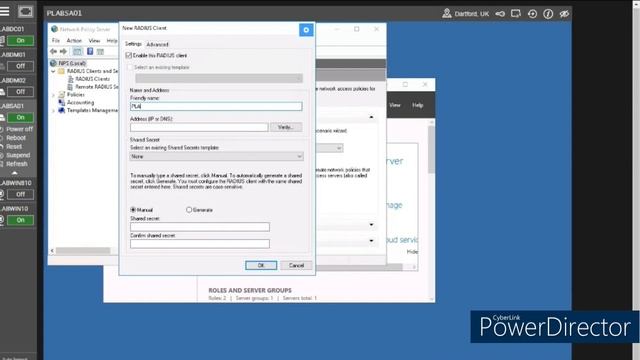Open the hamburger menu in lab sidebar
This screenshot has height=360, width=640.
tap(4, 11)
